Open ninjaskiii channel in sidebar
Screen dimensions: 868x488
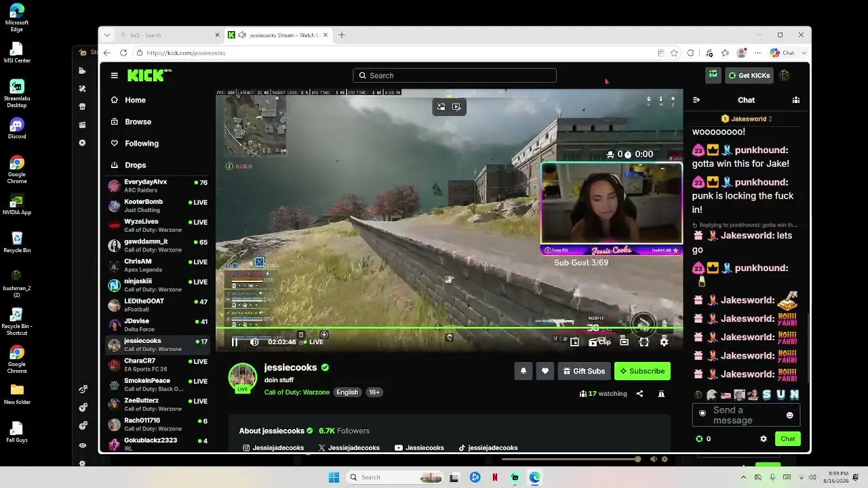click(158, 285)
